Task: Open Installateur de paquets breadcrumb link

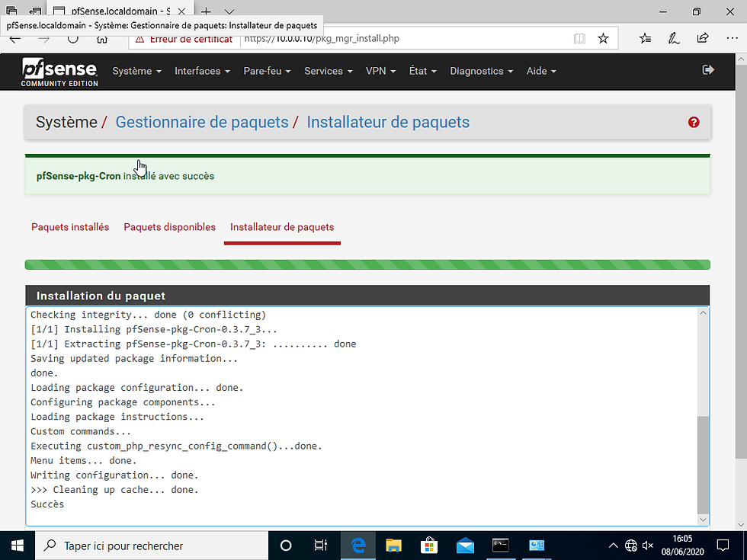Action: click(388, 123)
